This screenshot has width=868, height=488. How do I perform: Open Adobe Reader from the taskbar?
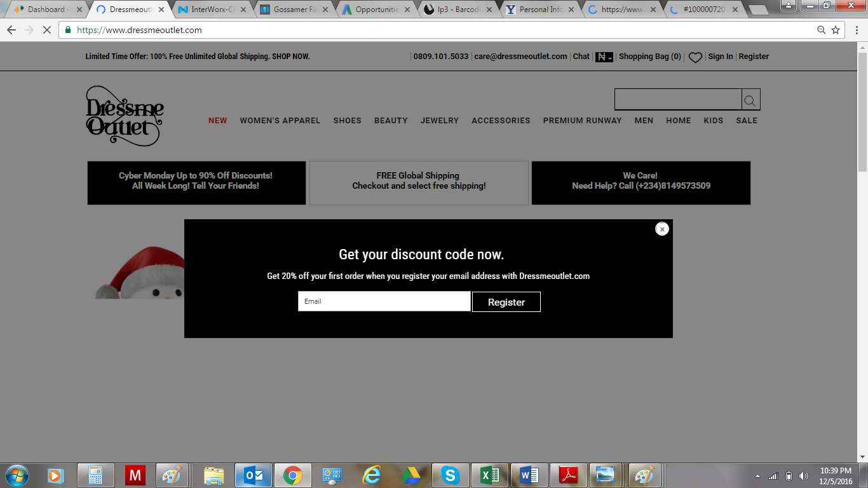[x=568, y=475]
